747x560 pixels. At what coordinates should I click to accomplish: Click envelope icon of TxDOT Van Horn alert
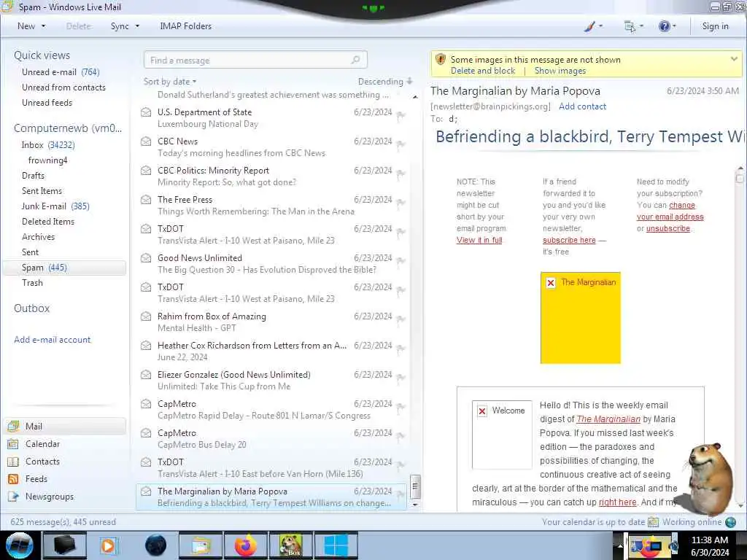pyautogui.click(x=146, y=462)
